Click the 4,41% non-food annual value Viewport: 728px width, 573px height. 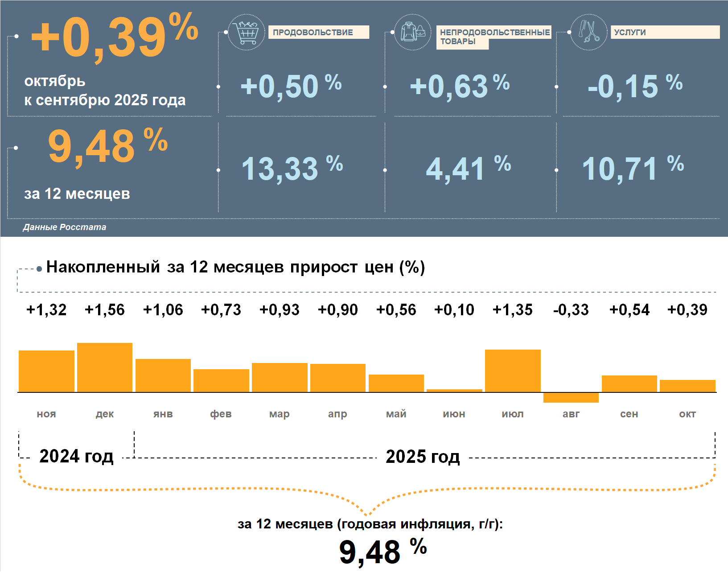click(x=468, y=169)
